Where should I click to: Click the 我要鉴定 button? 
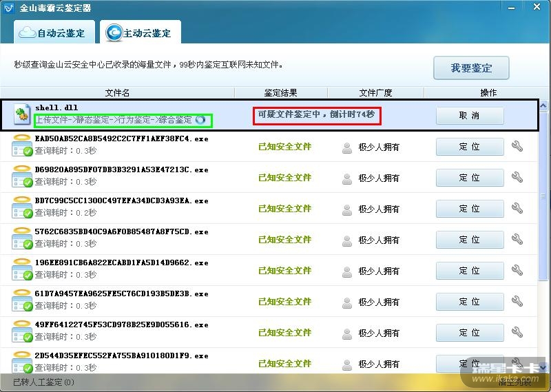coord(471,68)
